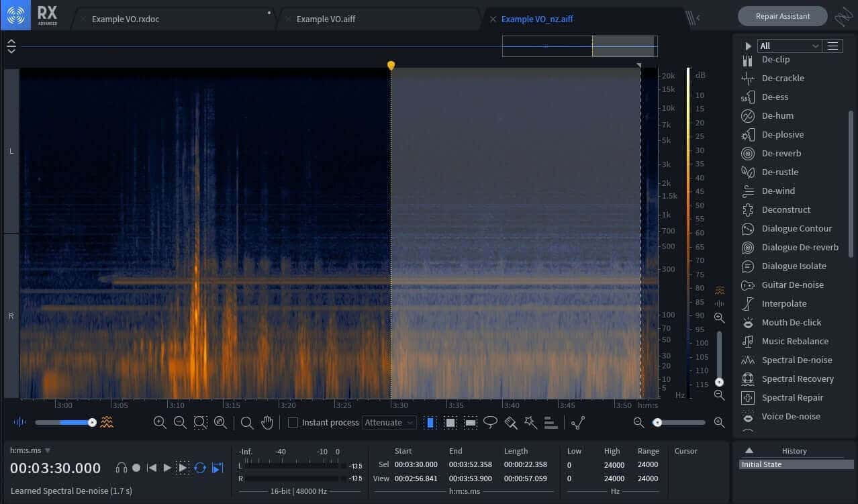Select the Example VO_nz.aiff tab
The height and width of the screenshot is (504, 858).
tap(537, 19)
